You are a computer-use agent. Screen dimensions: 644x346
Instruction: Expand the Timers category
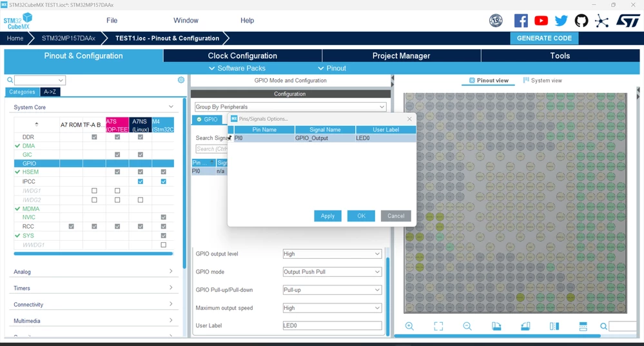point(171,287)
